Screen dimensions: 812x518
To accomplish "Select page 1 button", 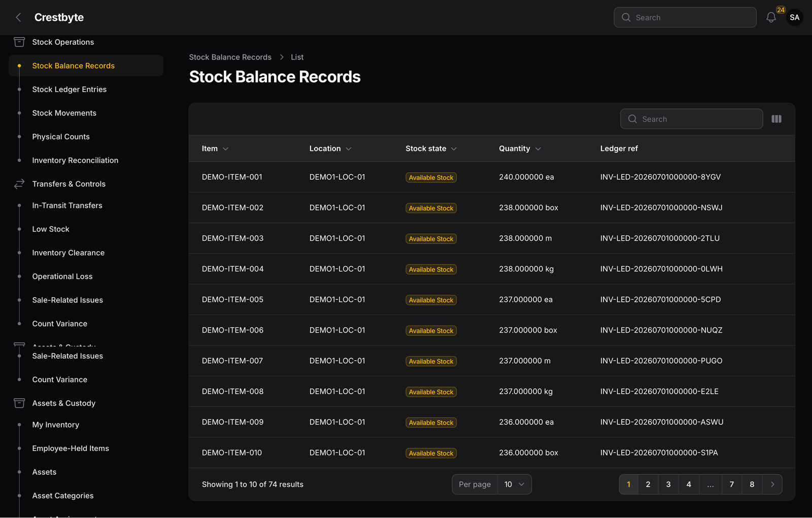I will pos(629,484).
